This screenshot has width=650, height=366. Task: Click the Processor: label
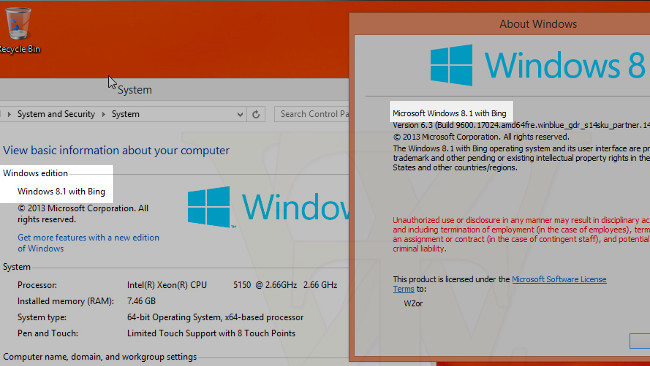pos(37,285)
